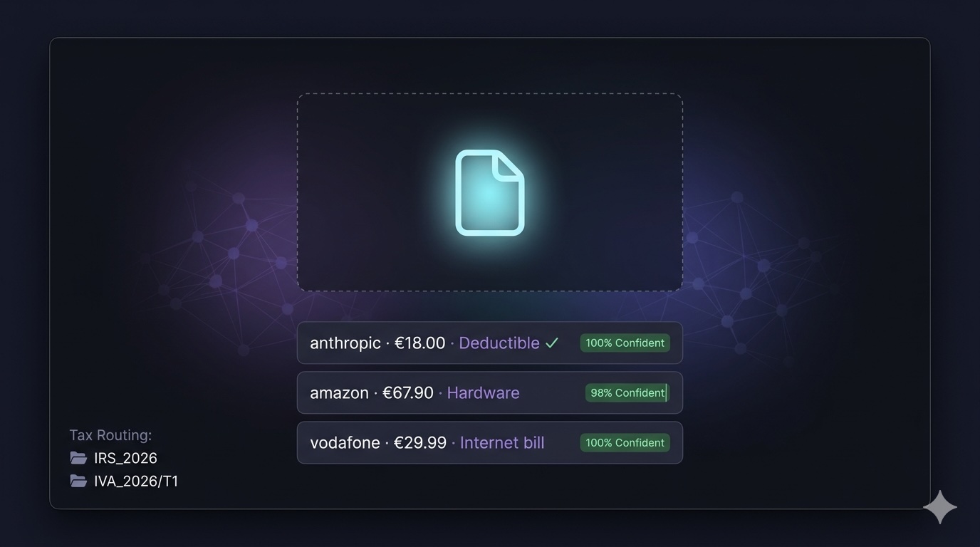Click the 100% Confident badge on vodafone row
The height and width of the screenshot is (547, 980).
[x=625, y=443]
